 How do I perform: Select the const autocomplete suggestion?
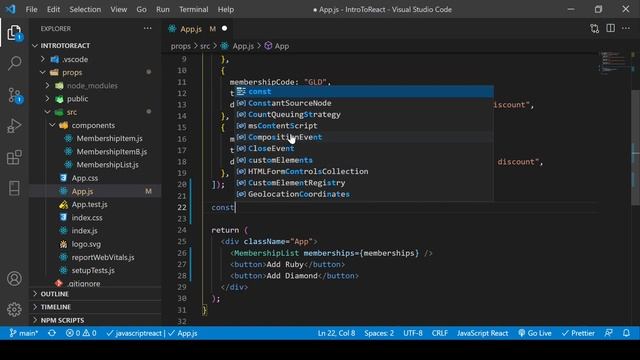364,91
